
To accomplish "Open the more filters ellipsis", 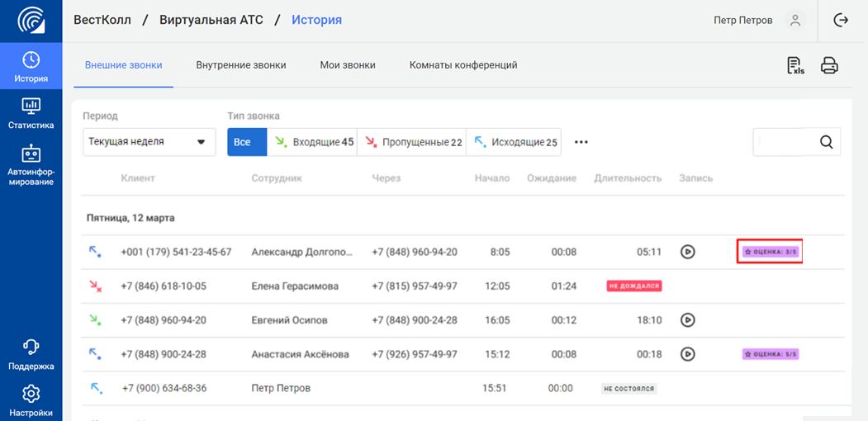I will tap(581, 142).
